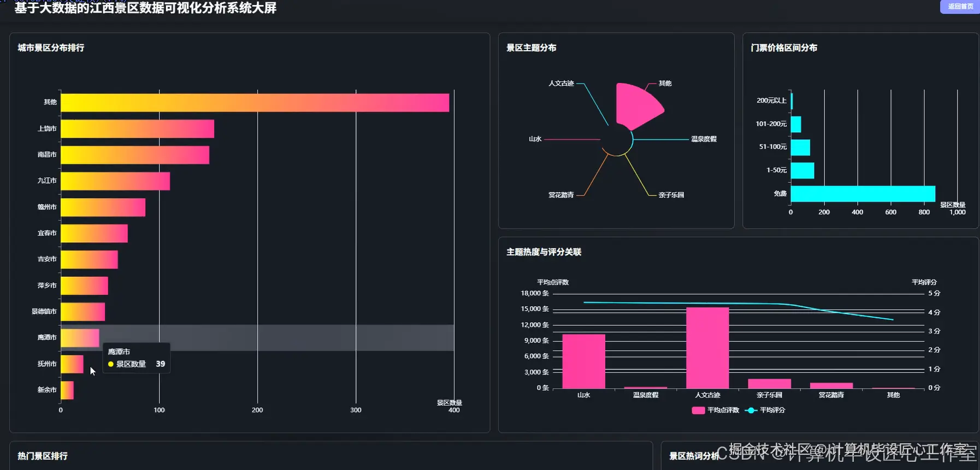The width and height of the screenshot is (980, 470).
Task: Select the 亲子乐园 pink column in heat chart
Action: click(x=770, y=384)
